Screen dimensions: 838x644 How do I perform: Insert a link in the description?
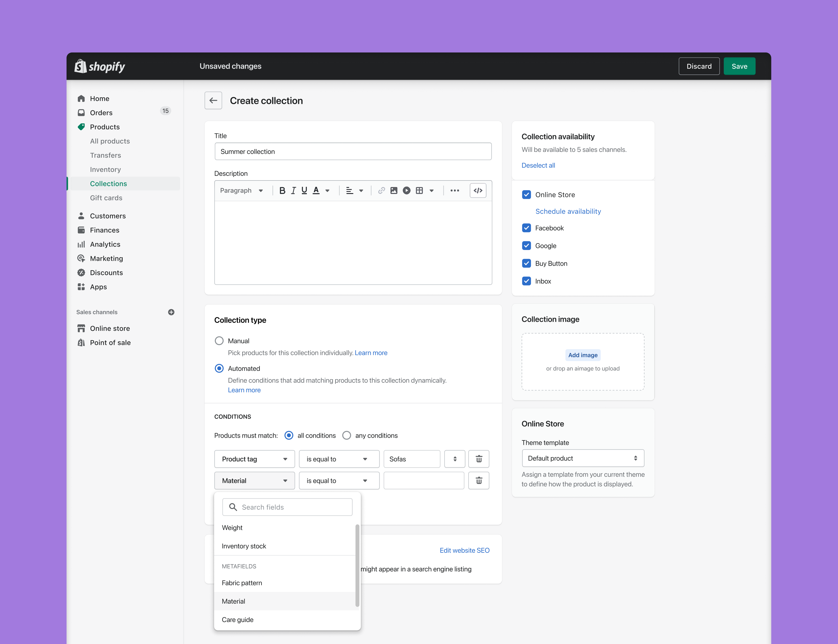tap(381, 190)
